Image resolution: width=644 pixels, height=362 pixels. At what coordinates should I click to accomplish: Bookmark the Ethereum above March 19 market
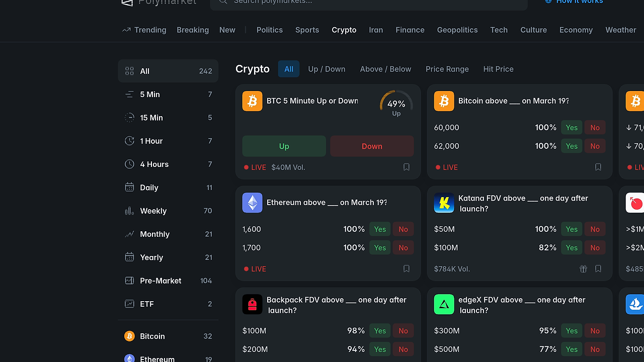coord(407,268)
